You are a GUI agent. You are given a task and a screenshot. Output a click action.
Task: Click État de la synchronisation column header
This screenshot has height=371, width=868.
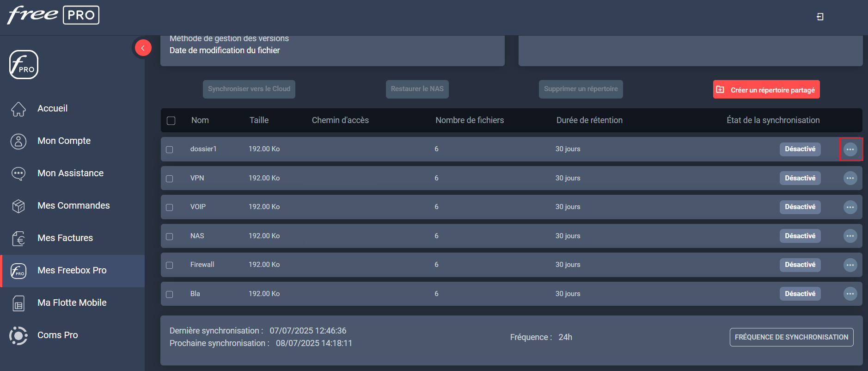[773, 120]
